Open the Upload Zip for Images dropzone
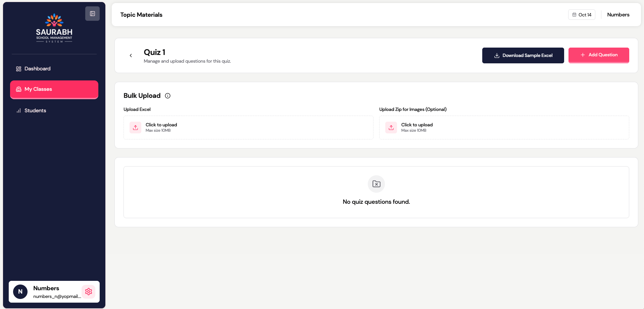The width and height of the screenshot is (644, 309). [504, 127]
